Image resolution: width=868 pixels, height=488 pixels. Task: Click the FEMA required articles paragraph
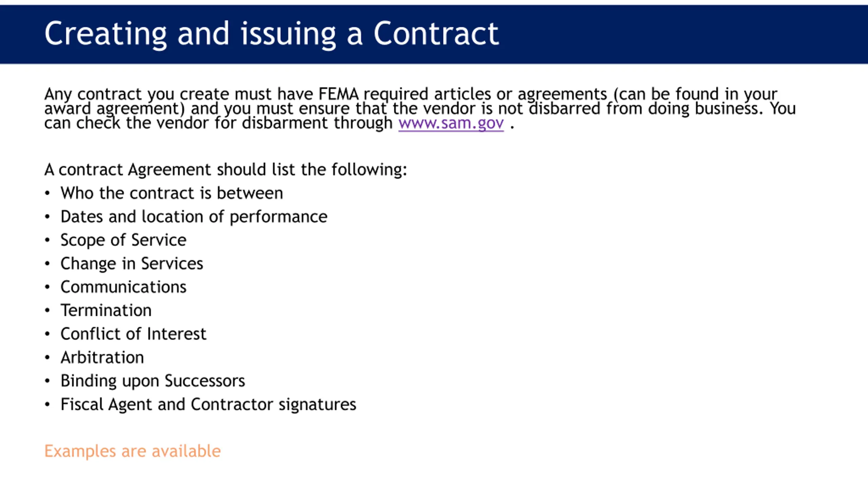[x=420, y=108]
